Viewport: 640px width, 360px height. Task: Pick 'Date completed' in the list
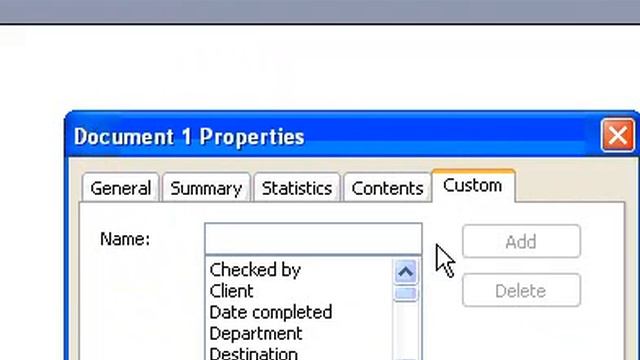click(x=271, y=312)
